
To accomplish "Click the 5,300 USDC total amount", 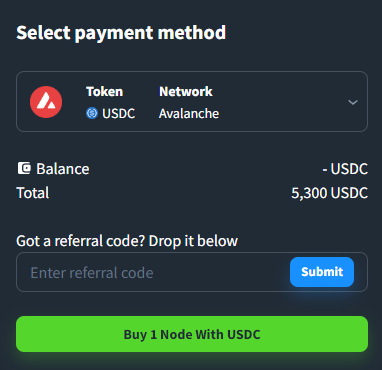I will pos(330,193).
